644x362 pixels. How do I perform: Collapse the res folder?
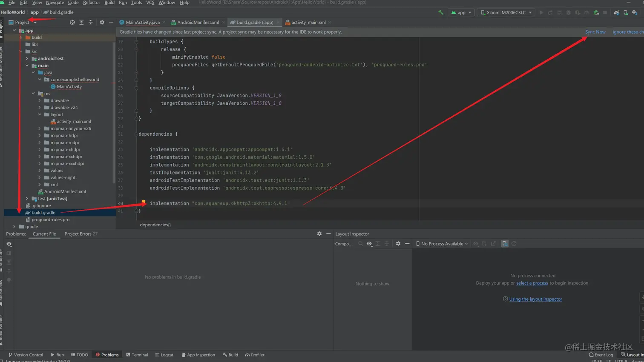pyautogui.click(x=34, y=94)
